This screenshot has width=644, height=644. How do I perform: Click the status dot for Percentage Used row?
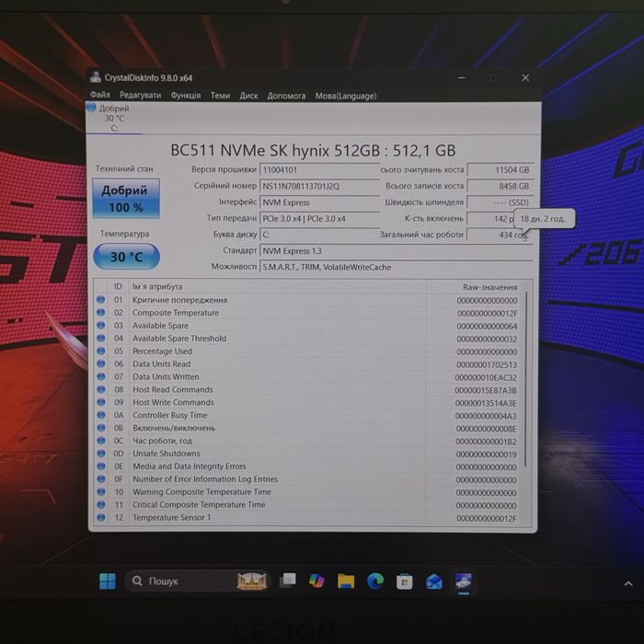point(100,351)
